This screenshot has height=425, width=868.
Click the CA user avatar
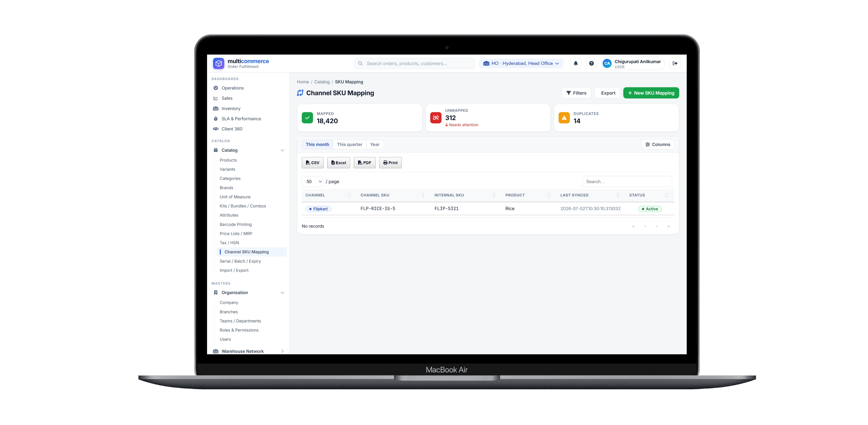pyautogui.click(x=607, y=63)
